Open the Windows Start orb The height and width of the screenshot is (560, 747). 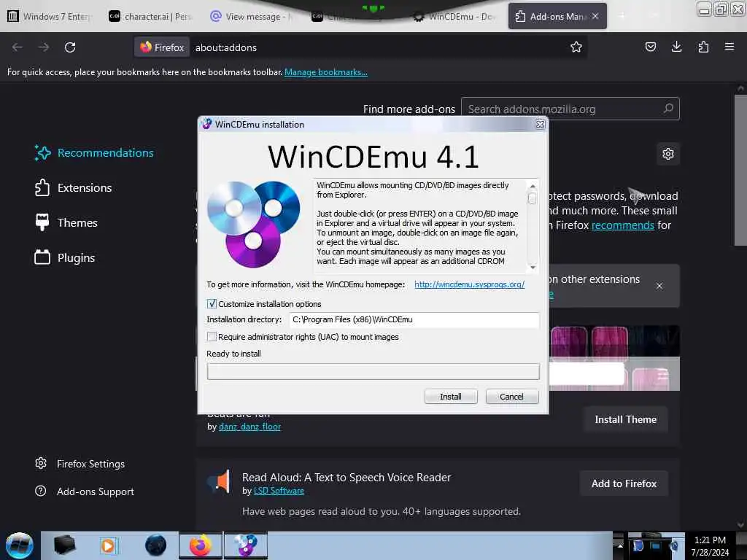(19, 545)
